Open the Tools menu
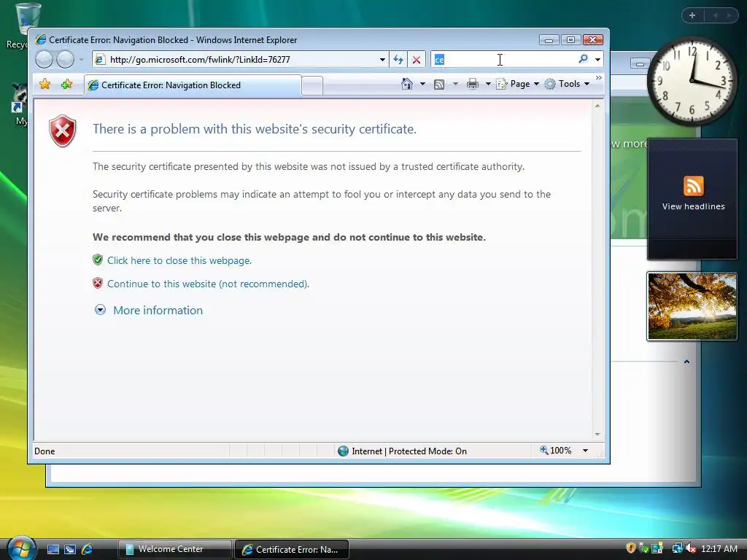The height and width of the screenshot is (560, 747). click(567, 84)
